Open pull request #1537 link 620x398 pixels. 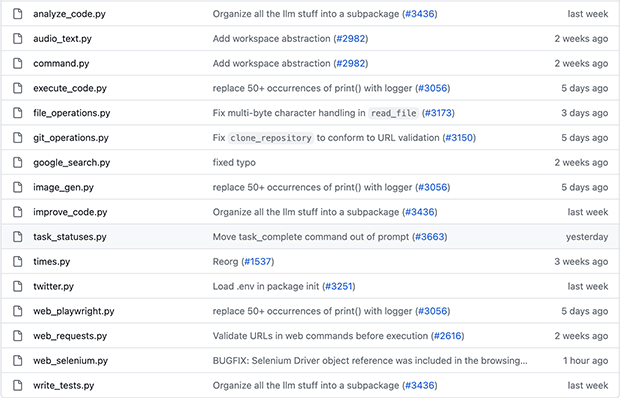click(x=258, y=262)
